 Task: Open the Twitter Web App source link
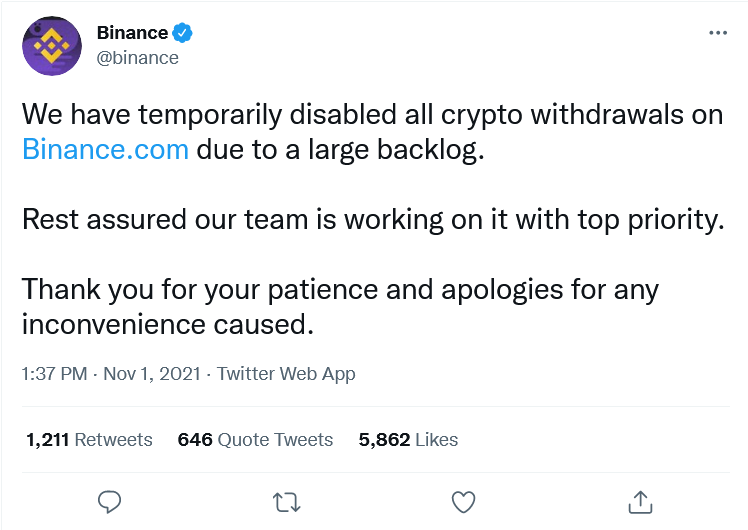click(x=286, y=374)
